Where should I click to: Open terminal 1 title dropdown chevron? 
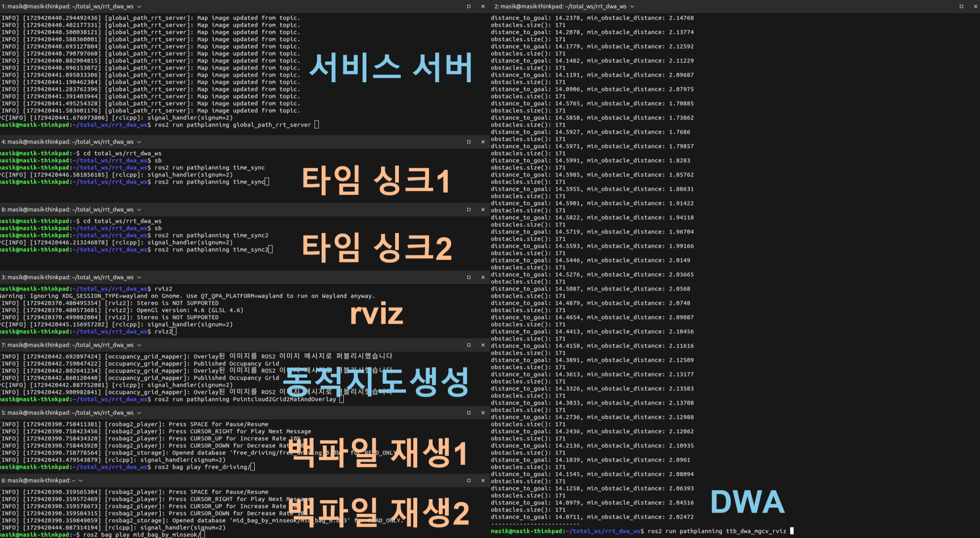(139, 7)
